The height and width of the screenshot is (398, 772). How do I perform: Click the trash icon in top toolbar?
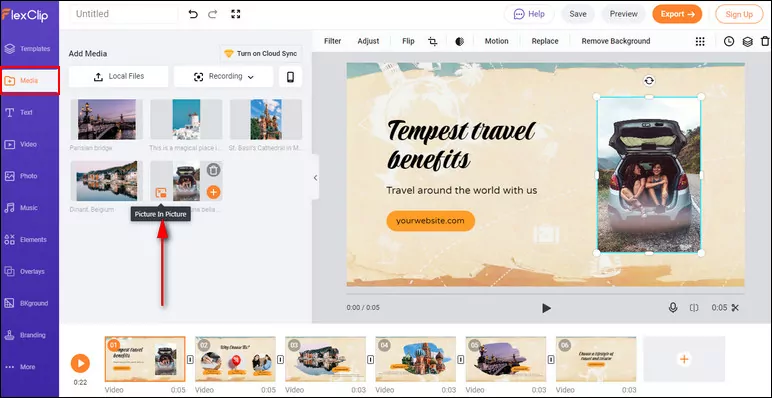point(765,41)
